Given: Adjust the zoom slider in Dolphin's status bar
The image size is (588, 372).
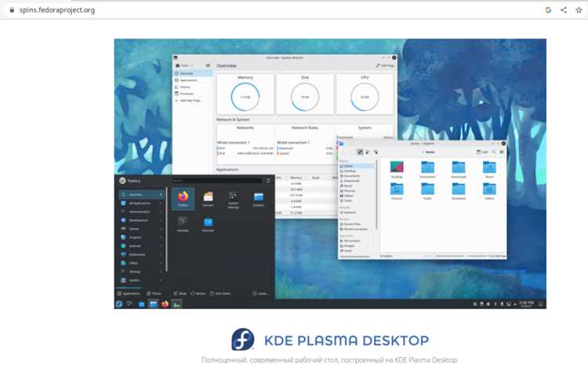Looking at the screenshot, I should click(x=449, y=256).
